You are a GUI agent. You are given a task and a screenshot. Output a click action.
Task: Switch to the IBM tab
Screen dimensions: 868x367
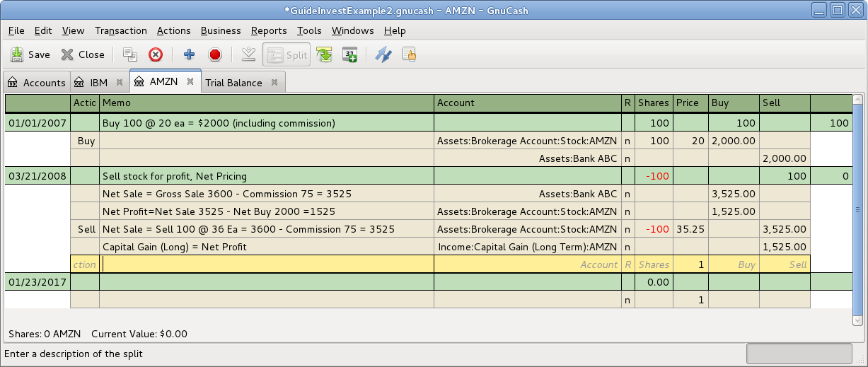[98, 83]
